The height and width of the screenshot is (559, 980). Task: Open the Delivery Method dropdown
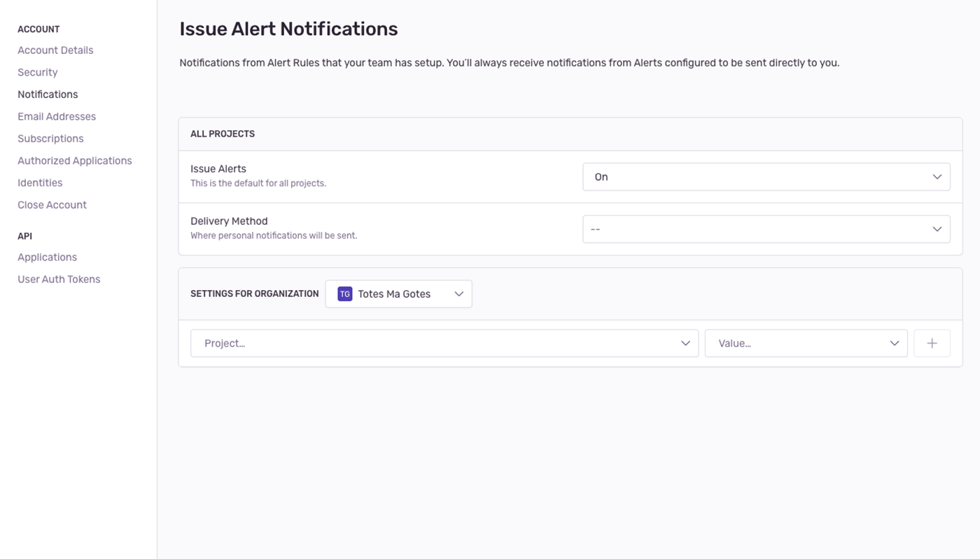click(x=766, y=228)
